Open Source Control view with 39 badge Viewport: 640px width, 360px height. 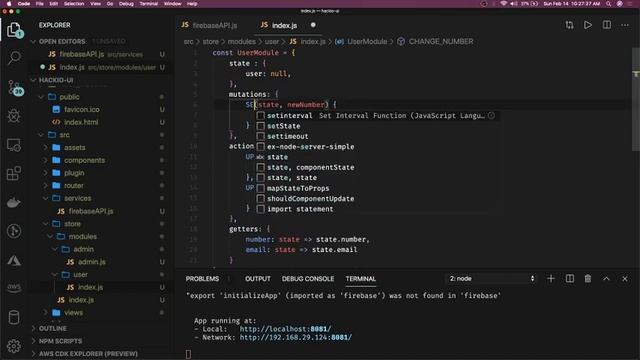[x=15, y=88]
